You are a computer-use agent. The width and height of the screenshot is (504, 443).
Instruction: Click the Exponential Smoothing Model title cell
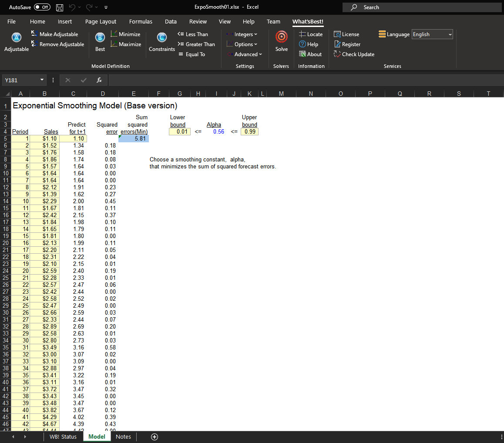coord(95,105)
